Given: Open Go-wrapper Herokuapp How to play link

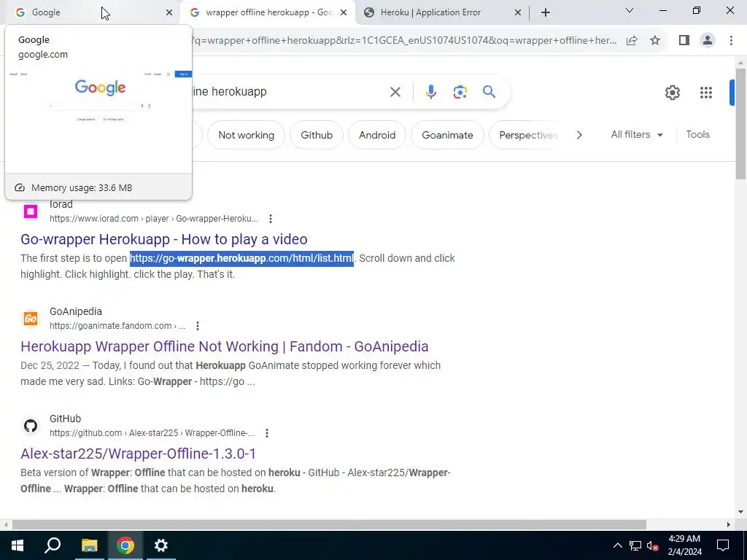Looking at the screenshot, I should click(164, 239).
